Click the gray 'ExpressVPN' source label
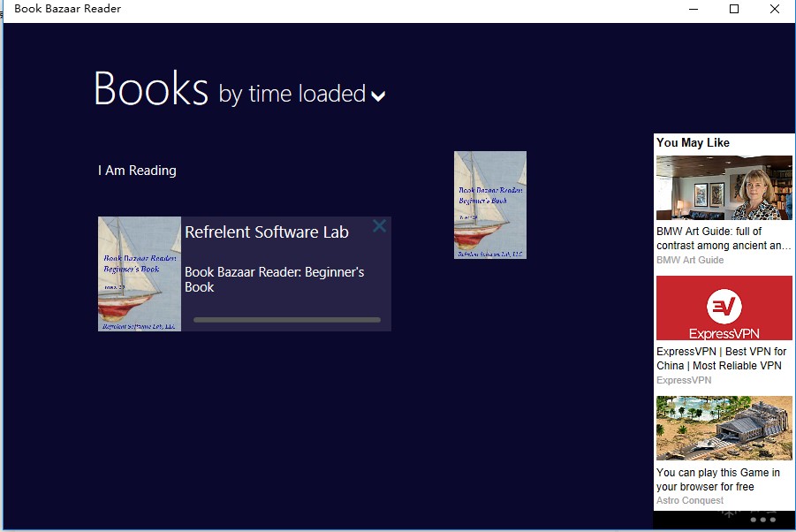 [683, 380]
